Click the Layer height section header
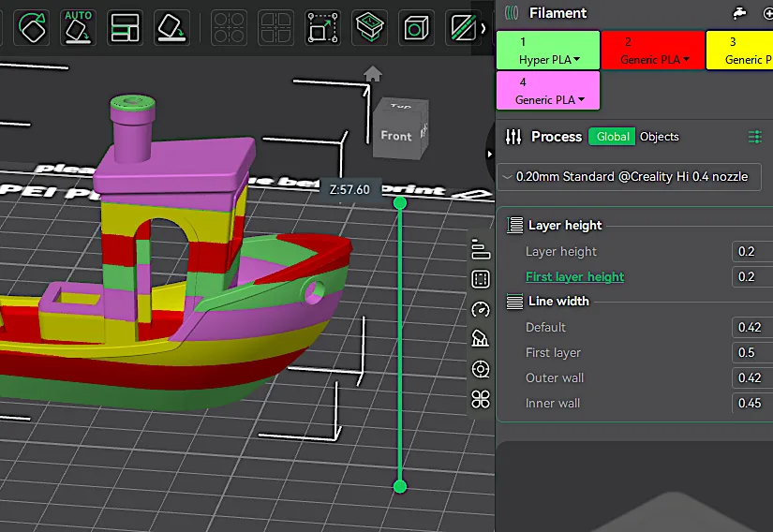The height and width of the screenshot is (532, 773). (x=565, y=226)
